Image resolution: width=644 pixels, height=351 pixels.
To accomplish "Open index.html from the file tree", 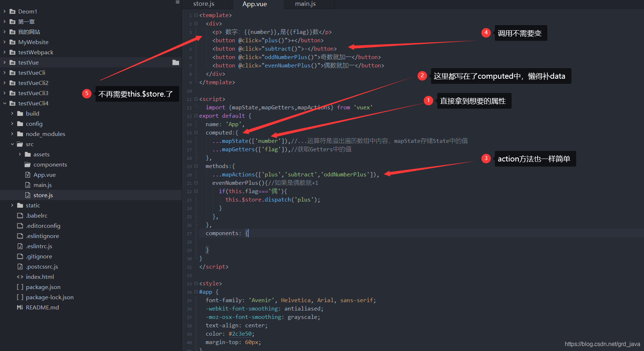I will (x=40, y=277).
